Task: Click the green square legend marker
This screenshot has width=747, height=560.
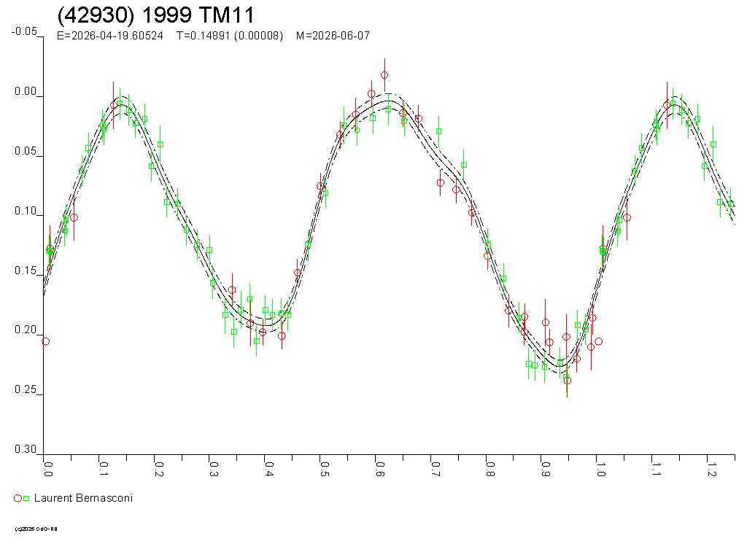Action: (x=26, y=498)
